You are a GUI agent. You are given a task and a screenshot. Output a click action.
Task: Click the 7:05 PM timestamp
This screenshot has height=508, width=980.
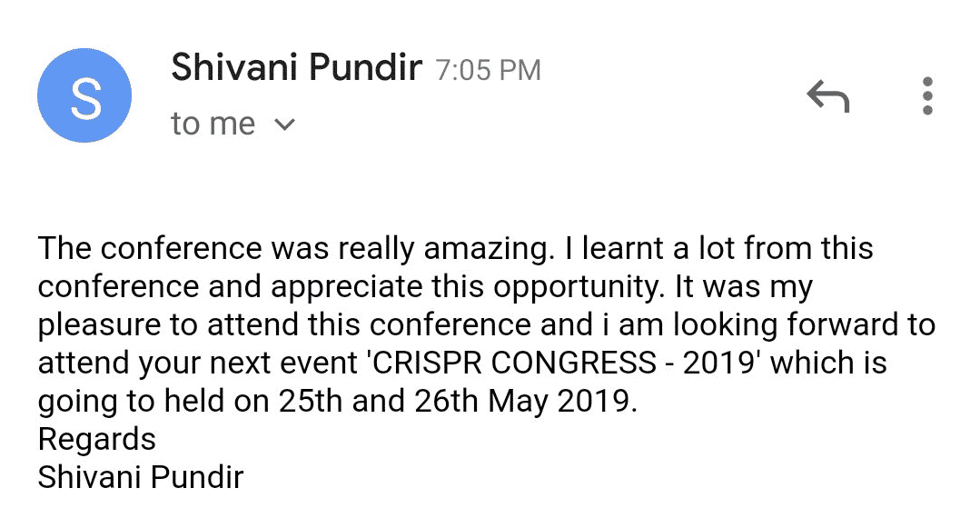(x=488, y=70)
